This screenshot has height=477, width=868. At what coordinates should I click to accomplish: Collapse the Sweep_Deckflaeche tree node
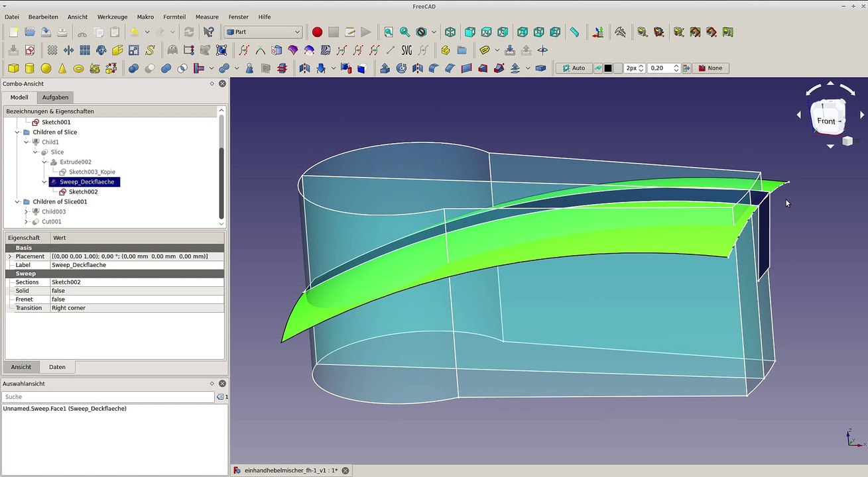coord(45,182)
